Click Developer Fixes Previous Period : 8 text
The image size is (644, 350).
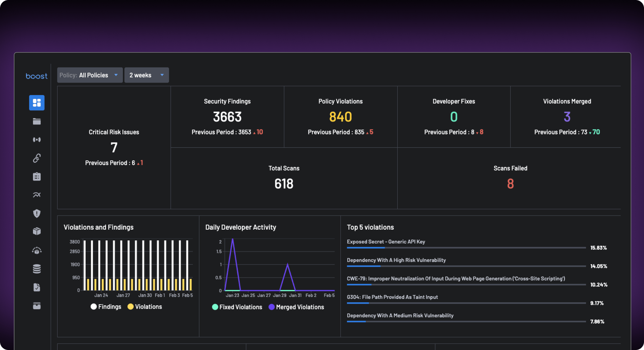pos(449,132)
